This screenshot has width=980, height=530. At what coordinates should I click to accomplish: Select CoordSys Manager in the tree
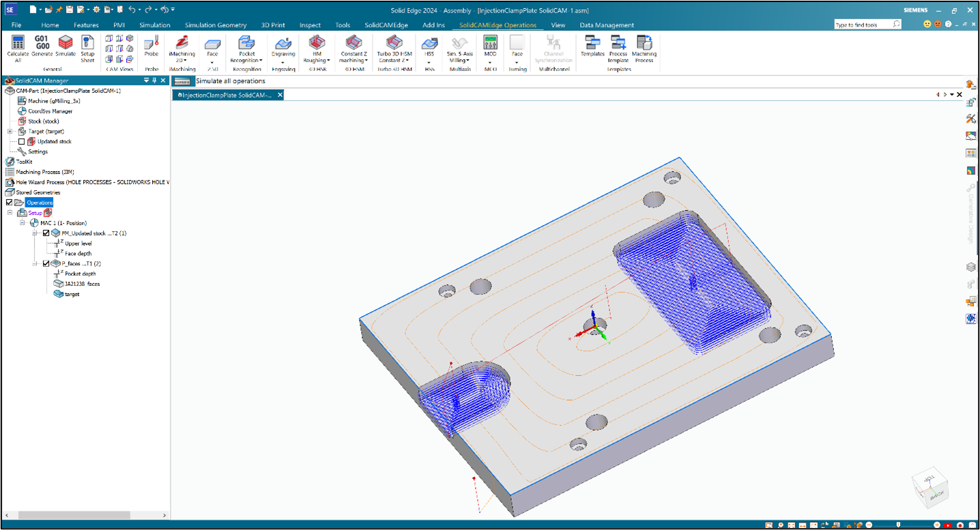pos(50,111)
